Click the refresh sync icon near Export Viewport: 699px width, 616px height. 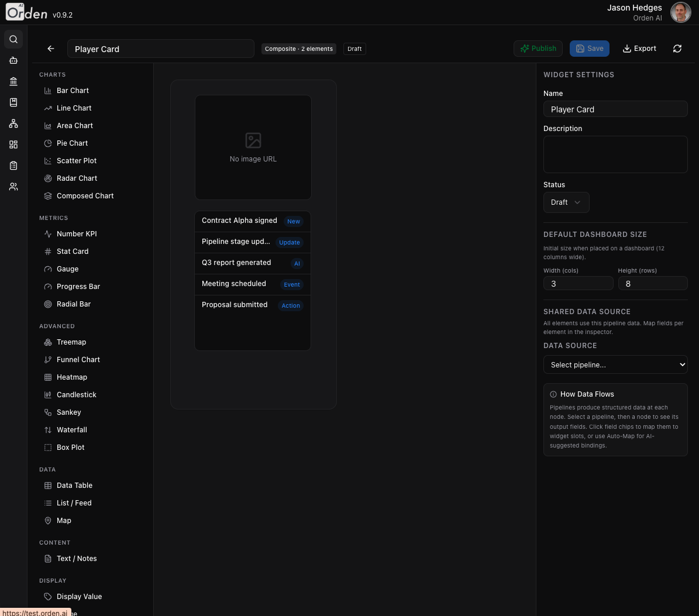tap(677, 49)
